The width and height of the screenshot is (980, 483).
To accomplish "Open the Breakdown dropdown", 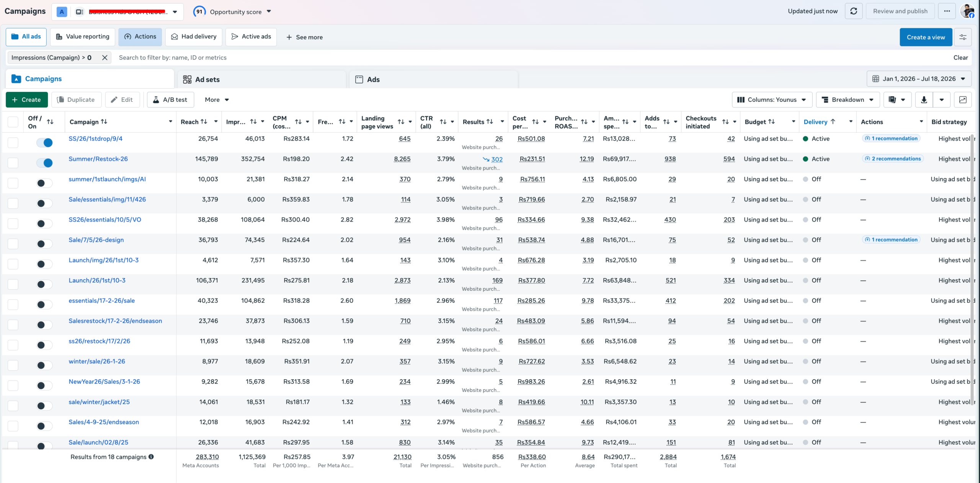I will pyautogui.click(x=848, y=100).
